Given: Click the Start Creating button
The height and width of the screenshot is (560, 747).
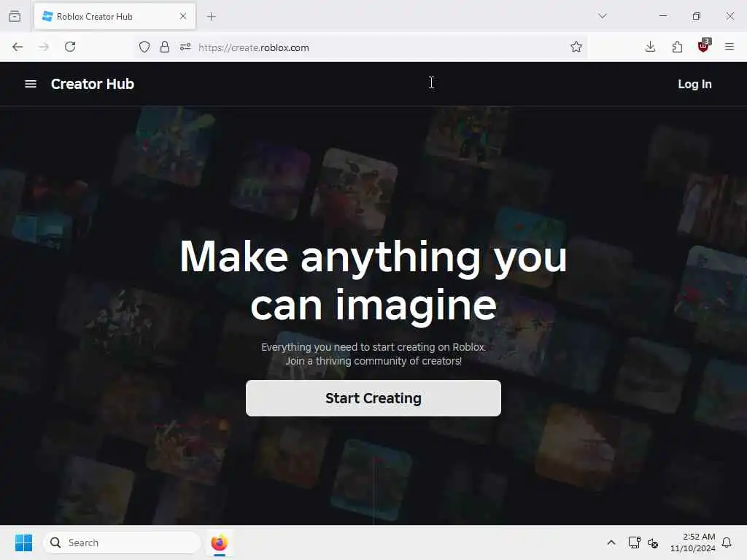Looking at the screenshot, I should tap(373, 398).
